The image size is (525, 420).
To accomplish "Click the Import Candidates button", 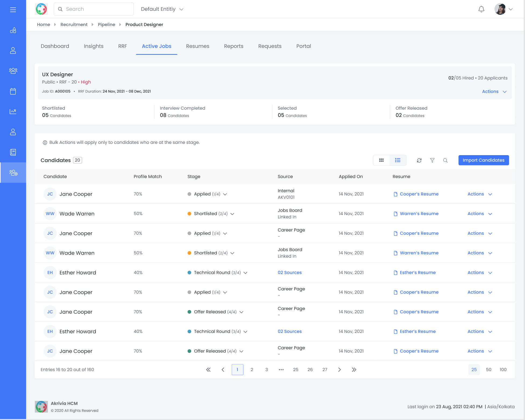I will 484,160.
